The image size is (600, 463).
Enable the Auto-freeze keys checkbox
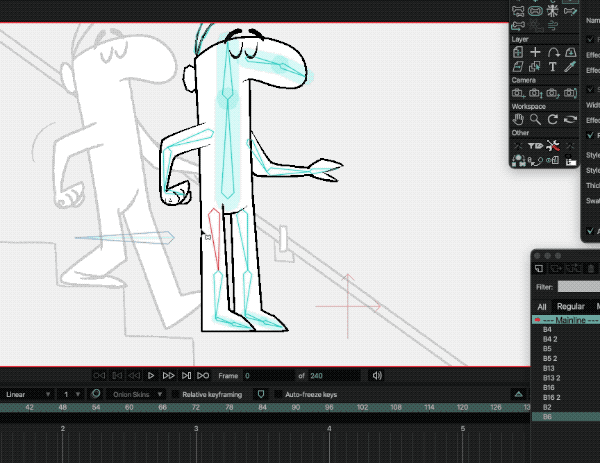coord(278,394)
